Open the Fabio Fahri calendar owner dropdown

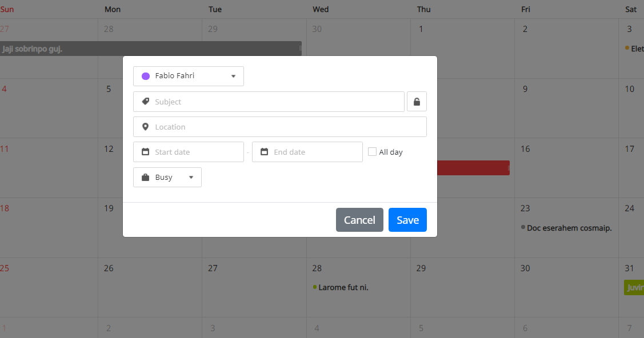pyautogui.click(x=188, y=76)
